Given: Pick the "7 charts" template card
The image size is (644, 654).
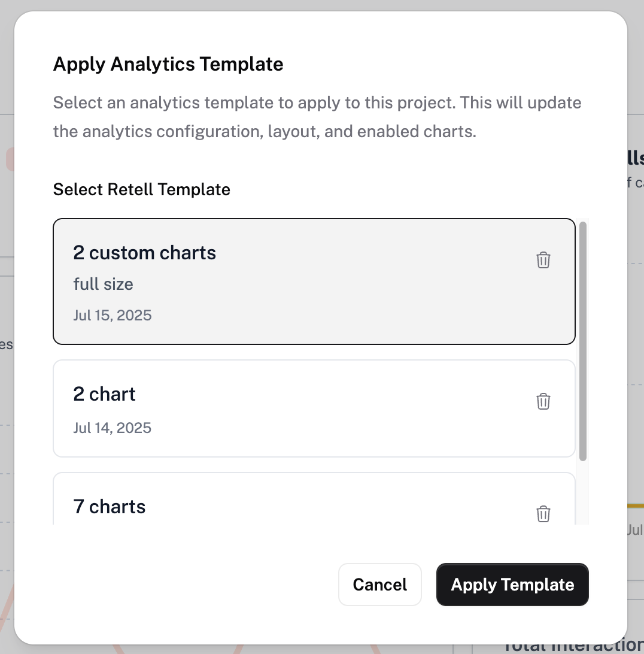Looking at the screenshot, I should [x=314, y=498].
